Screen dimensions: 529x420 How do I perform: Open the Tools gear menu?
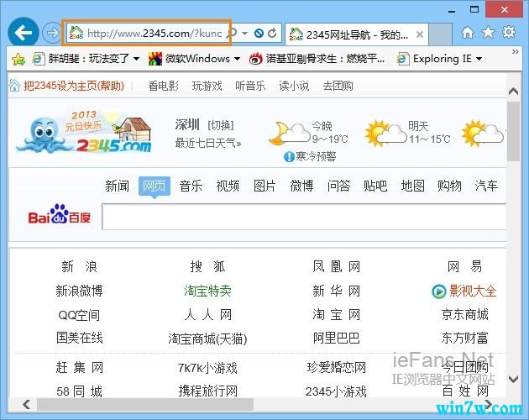[x=509, y=32]
